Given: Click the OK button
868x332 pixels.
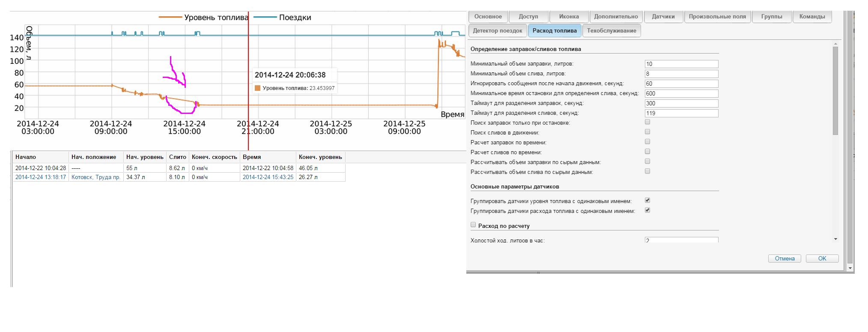Looking at the screenshot, I should [822, 259].
